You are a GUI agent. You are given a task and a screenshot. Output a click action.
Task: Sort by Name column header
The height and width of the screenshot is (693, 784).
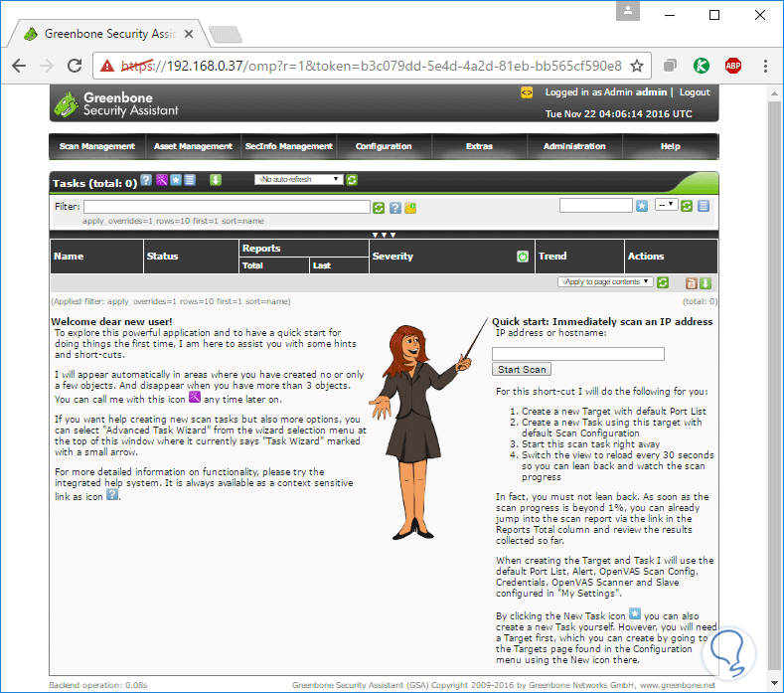(x=69, y=257)
